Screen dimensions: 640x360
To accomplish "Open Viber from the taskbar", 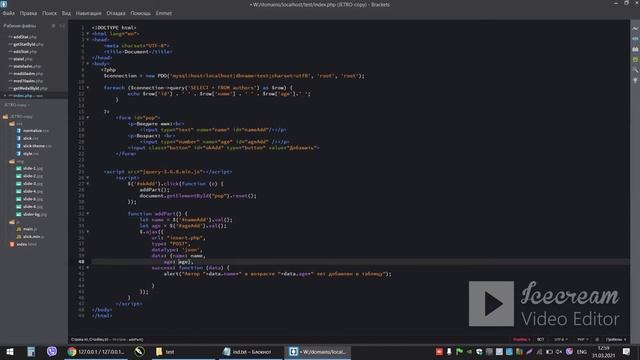I will (x=52, y=351).
